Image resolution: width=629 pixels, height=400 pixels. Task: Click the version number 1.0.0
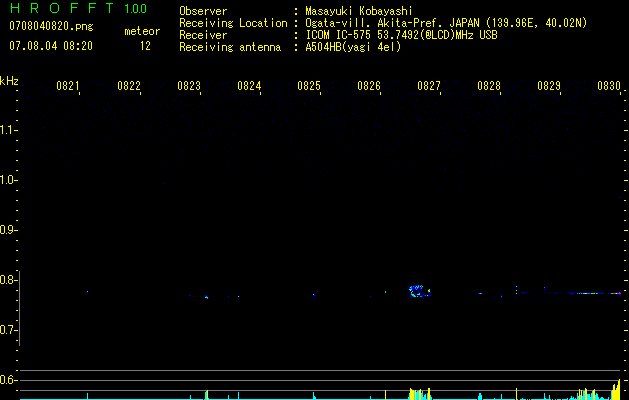[135, 8]
